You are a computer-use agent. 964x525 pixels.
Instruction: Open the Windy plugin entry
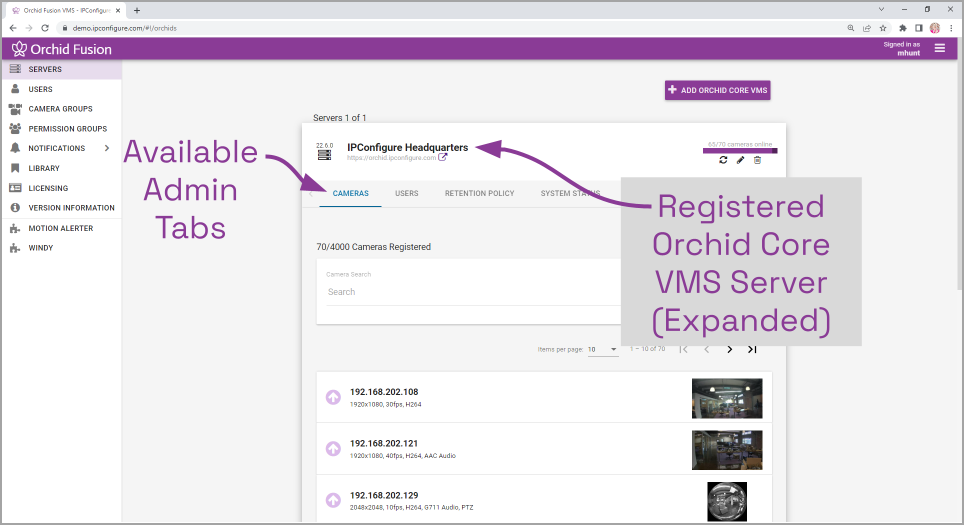click(61, 248)
